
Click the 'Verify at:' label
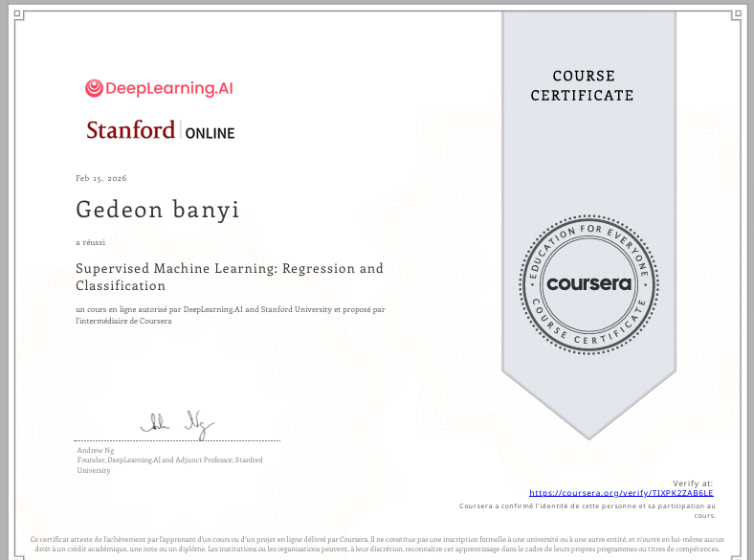(x=693, y=483)
